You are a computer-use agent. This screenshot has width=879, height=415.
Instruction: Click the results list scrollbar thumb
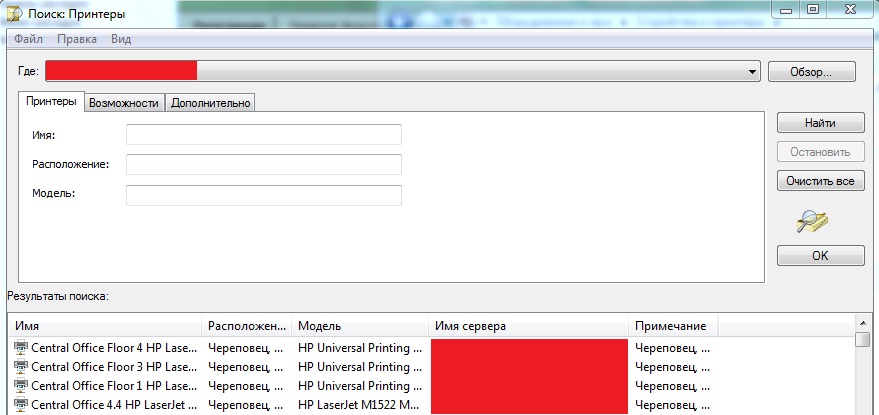[863, 339]
